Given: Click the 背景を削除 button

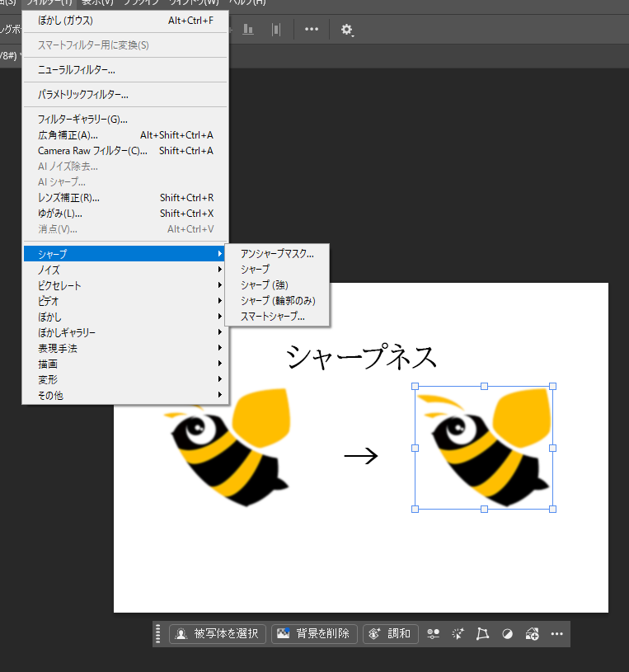Looking at the screenshot, I should tap(315, 633).
